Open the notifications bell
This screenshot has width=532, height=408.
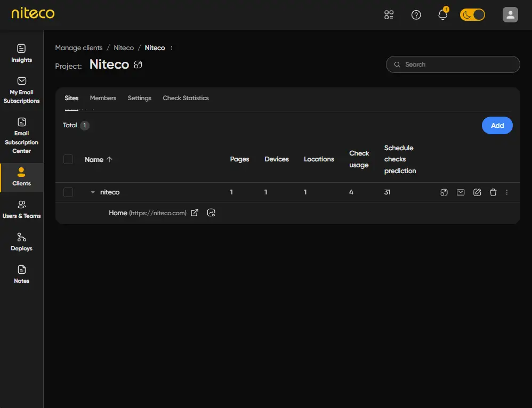point(443,15)
